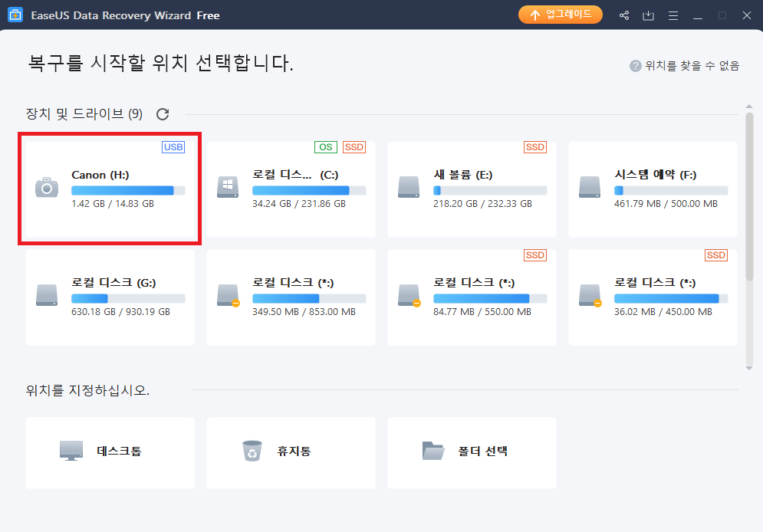Select the Canon (H:) drive name

pos(100,175)
